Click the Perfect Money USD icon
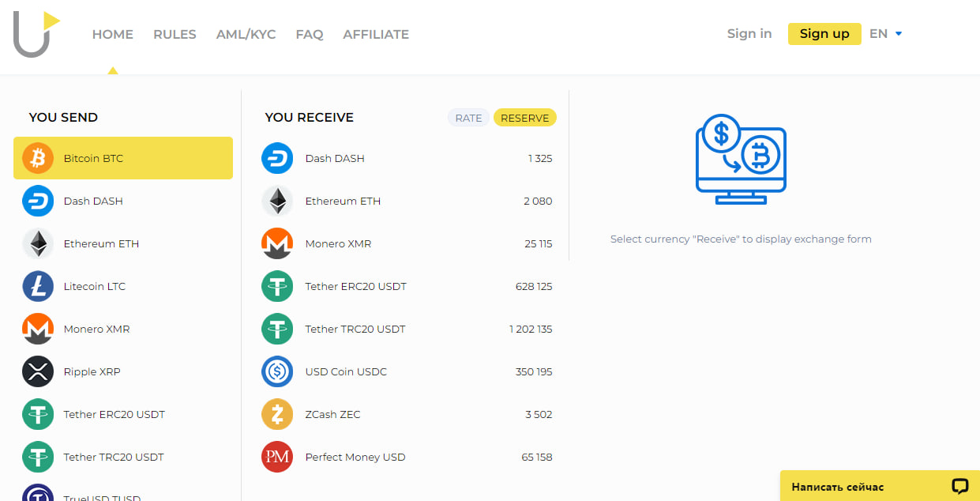This screenshot has width=980, height=501. tap(277, 457)
